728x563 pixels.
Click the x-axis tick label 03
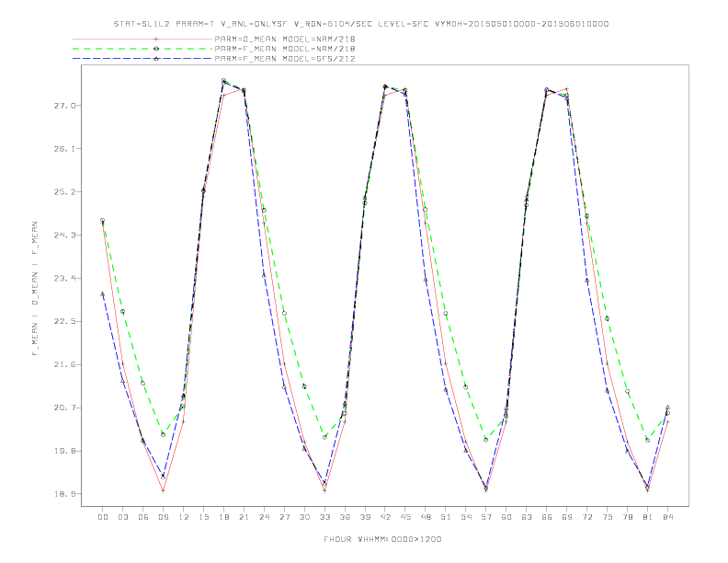123,517
